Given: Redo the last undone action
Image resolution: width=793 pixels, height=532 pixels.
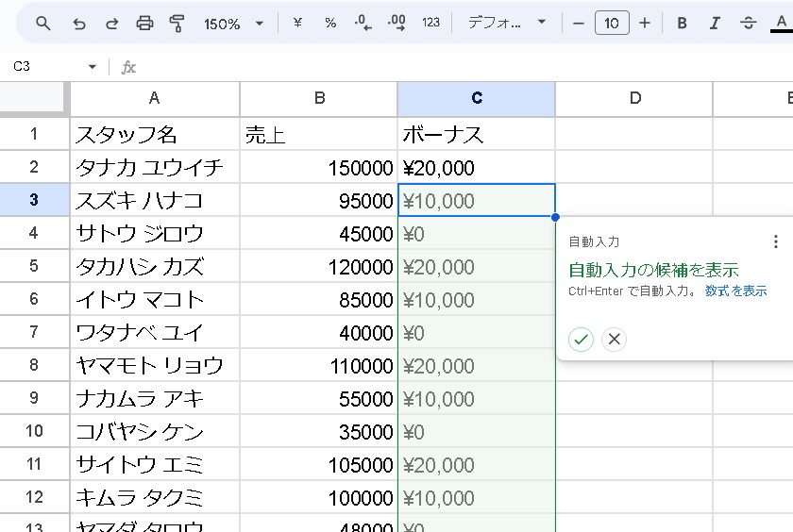Looking at the screenshot, I should 111,24.
